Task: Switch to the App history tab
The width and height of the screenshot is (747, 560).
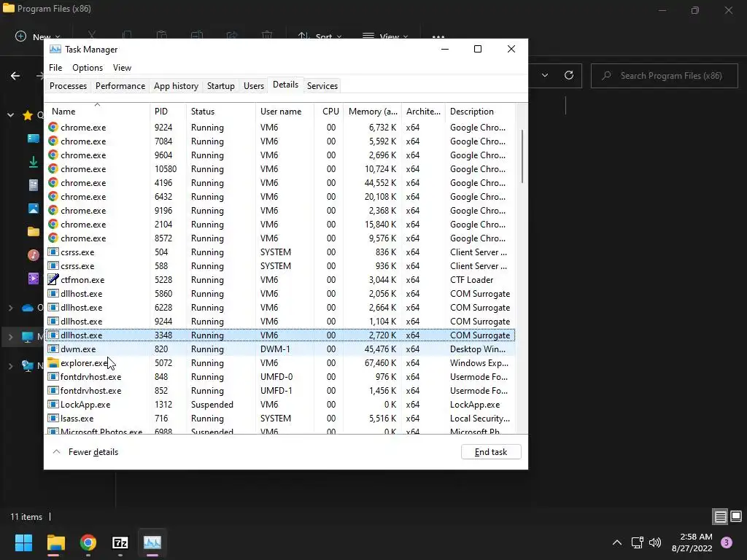Action: (x=176, y=86)
